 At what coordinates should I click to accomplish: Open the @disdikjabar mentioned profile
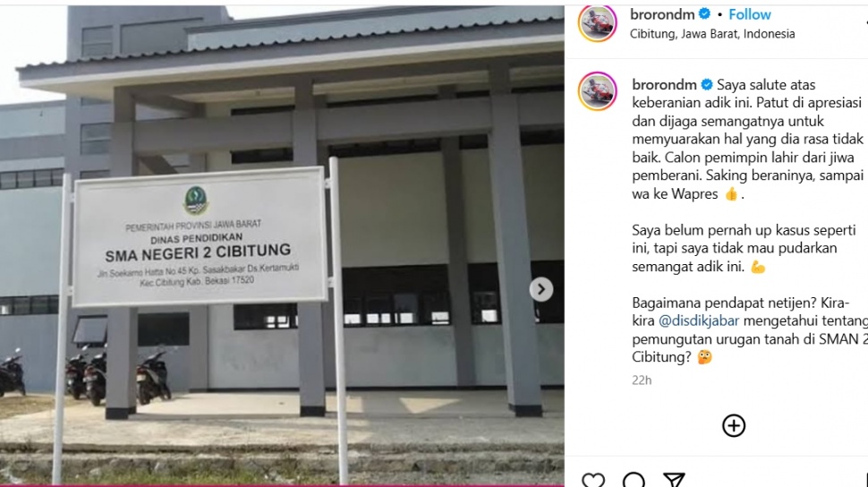coord(699,320)
